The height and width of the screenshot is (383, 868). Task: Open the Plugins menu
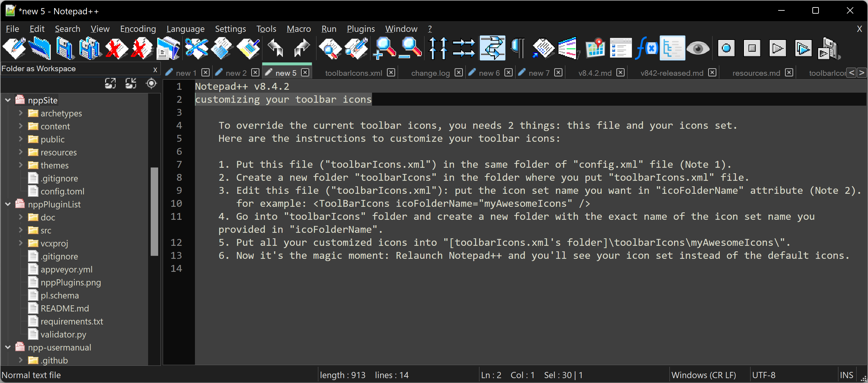361,29
